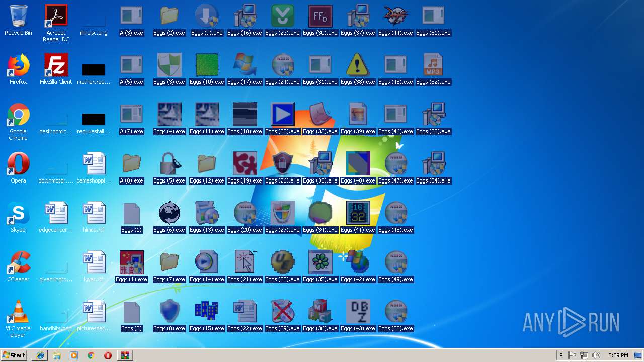Select Eggs (19).exe red pattern icon
The image size is (644, 362).
(x=245, y=164)
